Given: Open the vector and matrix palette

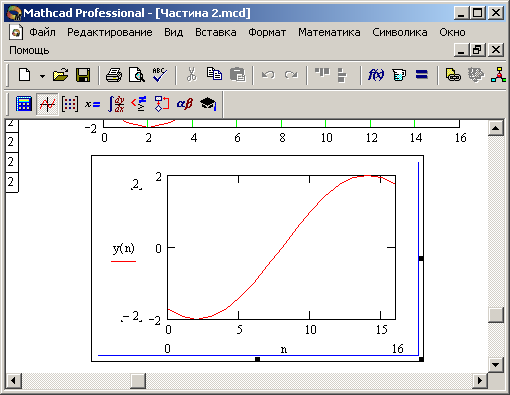Looking at the screenshot, I should point(70,104).
